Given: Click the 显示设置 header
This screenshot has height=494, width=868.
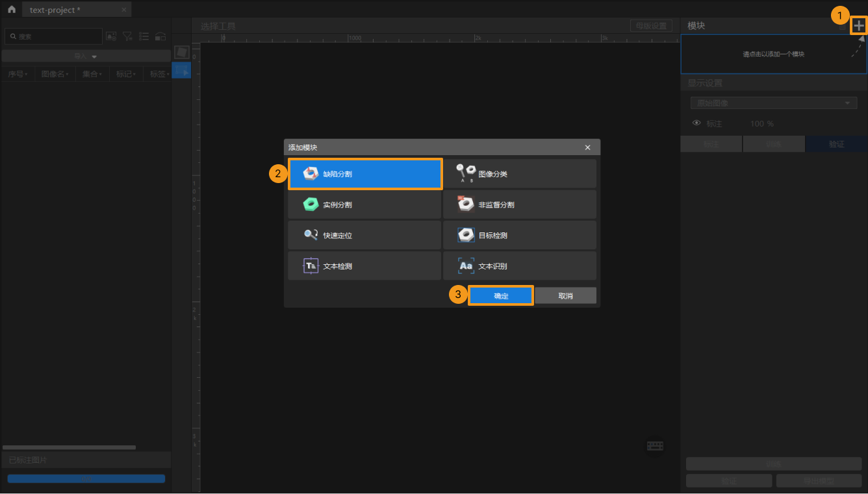Looking at the screenshot, I should click(x=705, y=83).
